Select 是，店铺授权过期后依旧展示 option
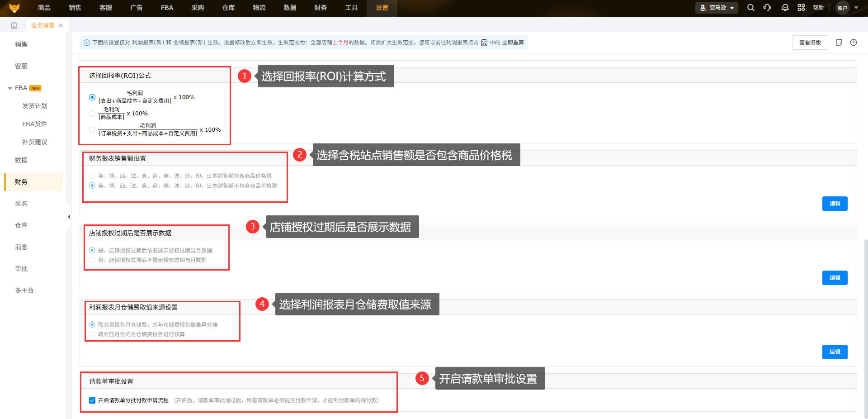Screen dimensions: 868x419 (92, 250)
